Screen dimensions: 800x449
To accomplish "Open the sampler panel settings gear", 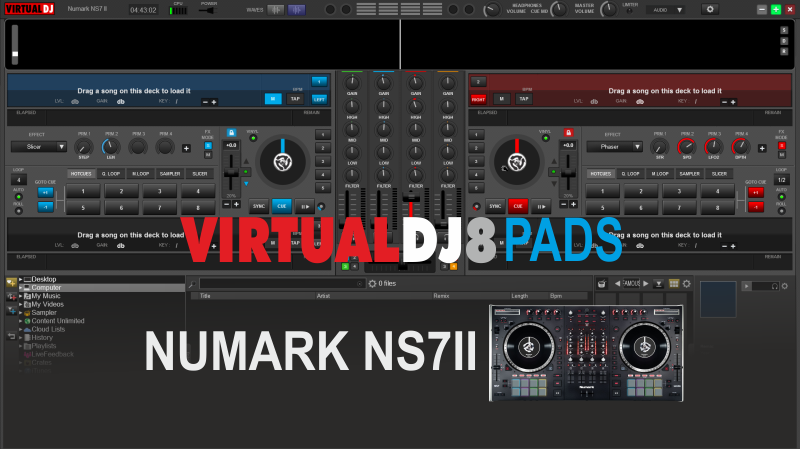I will [x=687, y=284].
